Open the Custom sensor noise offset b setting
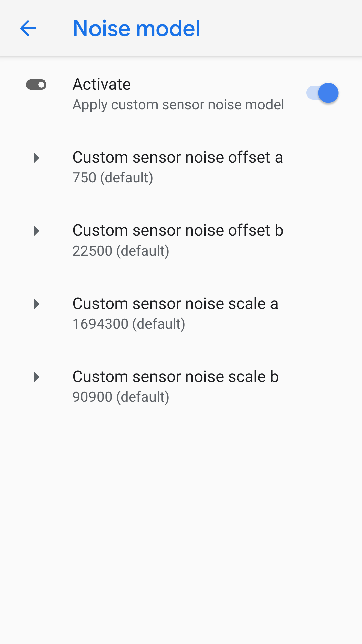Screen dimensions: 362x644 pyautogui.click(x=178, y=230)
